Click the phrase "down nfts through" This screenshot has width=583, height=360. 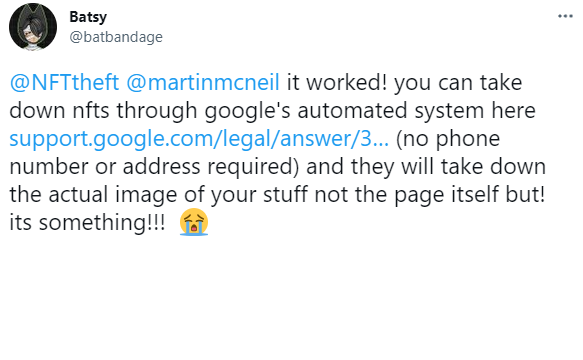103,110
